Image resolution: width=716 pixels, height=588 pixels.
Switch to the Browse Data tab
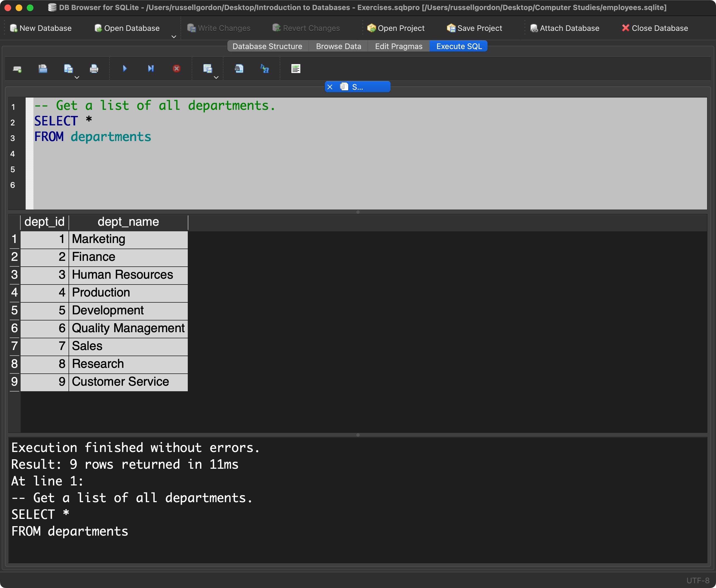pos(338,47)
